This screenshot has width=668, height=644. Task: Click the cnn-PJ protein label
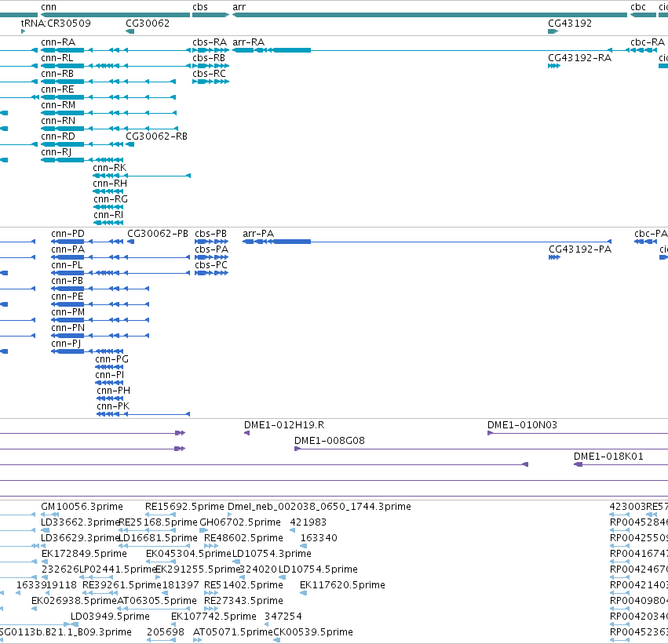[x=66, y=344]
